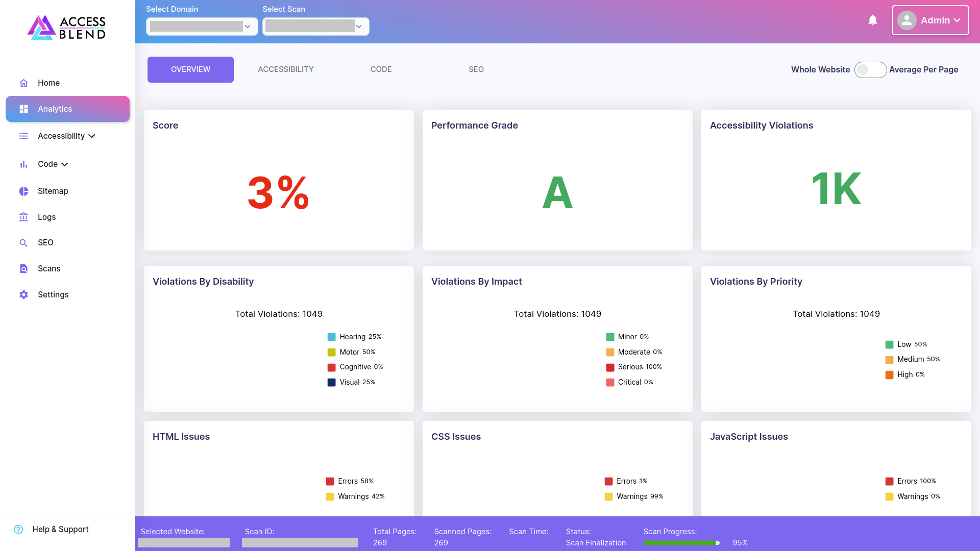Viewport: 980px width, 551px height.
Task: Switch to the ACCESSIBILITY tab
Action: pos(286,69)
